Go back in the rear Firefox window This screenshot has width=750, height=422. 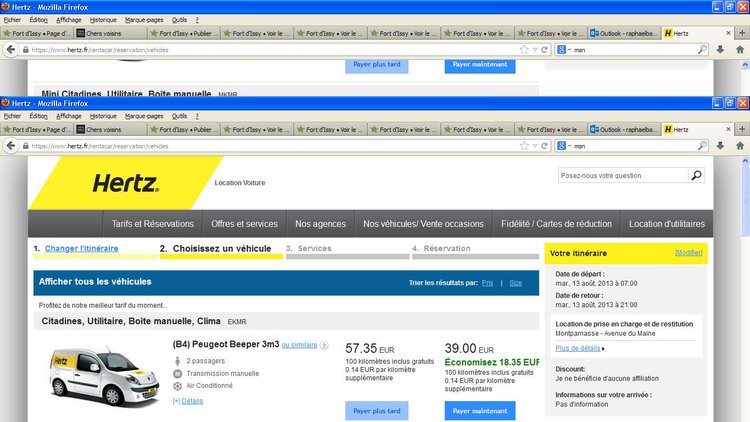point(11,50)
